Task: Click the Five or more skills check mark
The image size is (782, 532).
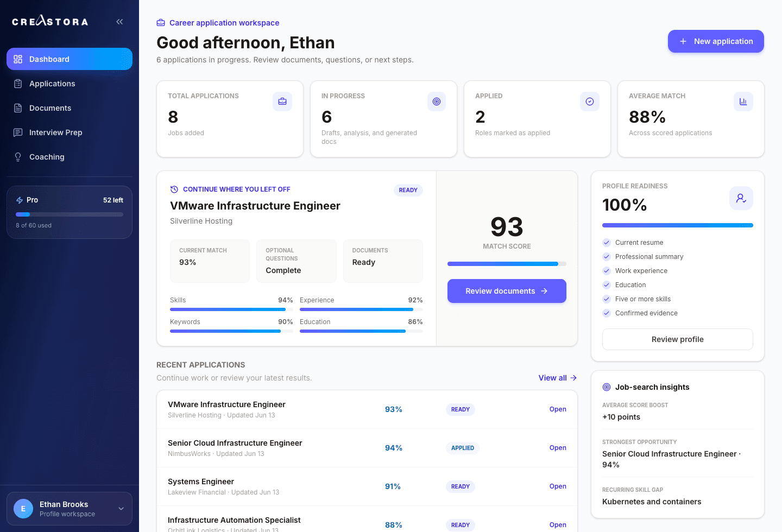Action: [607, 299]
